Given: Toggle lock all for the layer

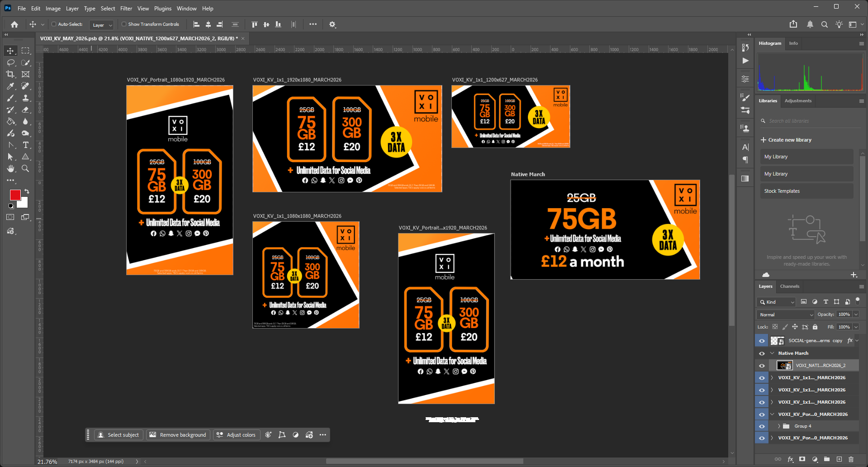Looking at the screenshot, I should tap(815, 327).
